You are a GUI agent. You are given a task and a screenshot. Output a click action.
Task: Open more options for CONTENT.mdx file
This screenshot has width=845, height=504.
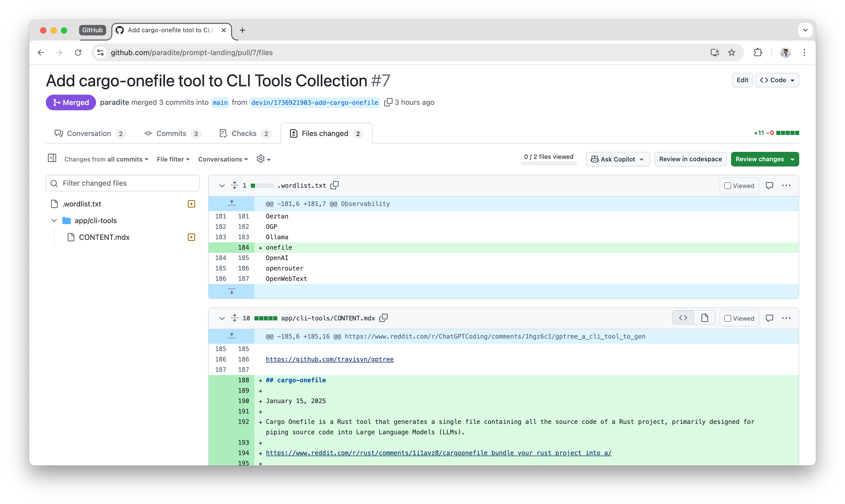[786, 318]
